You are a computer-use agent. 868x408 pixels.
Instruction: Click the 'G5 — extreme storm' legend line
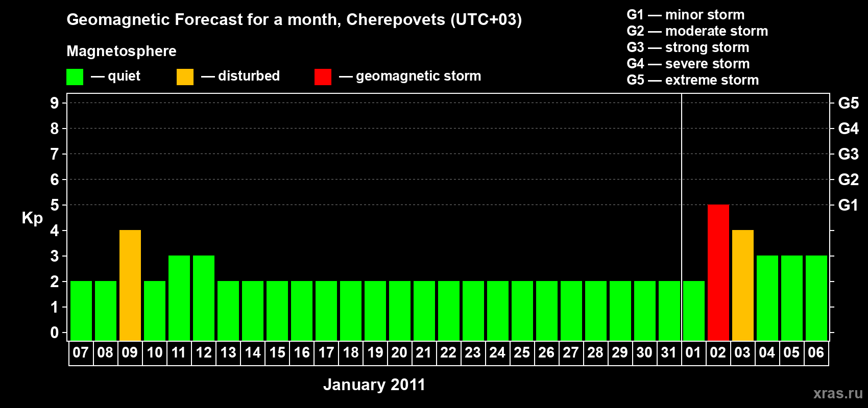[693, 80]
